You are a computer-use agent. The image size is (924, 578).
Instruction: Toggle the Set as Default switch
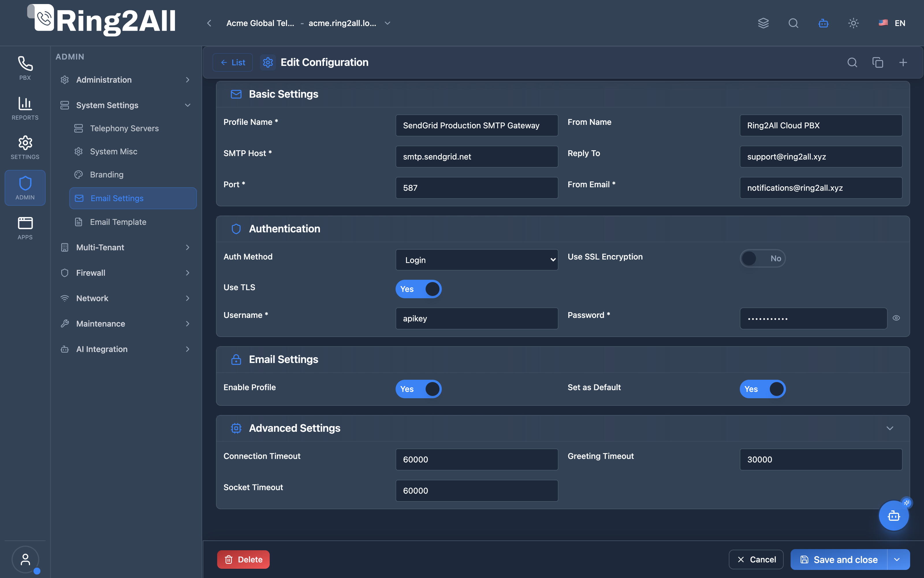point(763,389)
